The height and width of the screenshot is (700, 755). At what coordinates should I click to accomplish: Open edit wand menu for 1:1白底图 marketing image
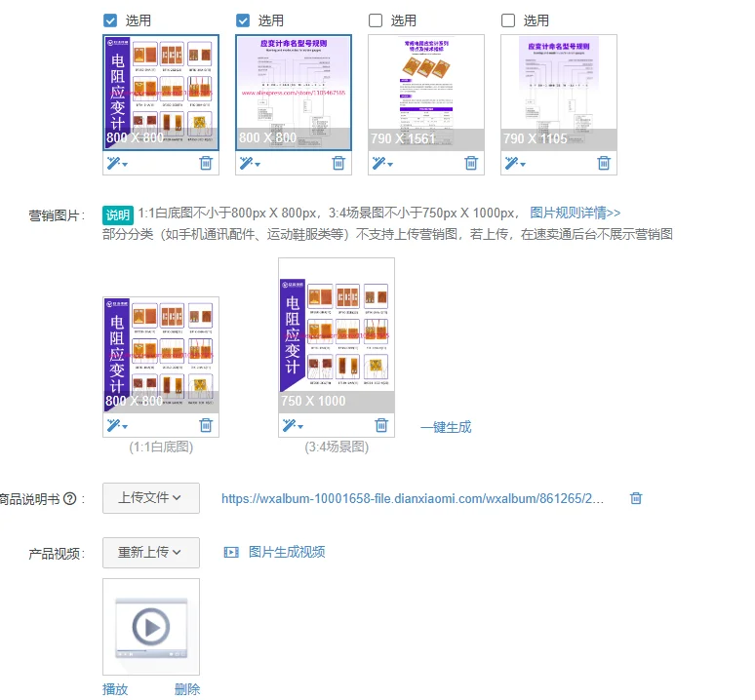pos(117,426)
